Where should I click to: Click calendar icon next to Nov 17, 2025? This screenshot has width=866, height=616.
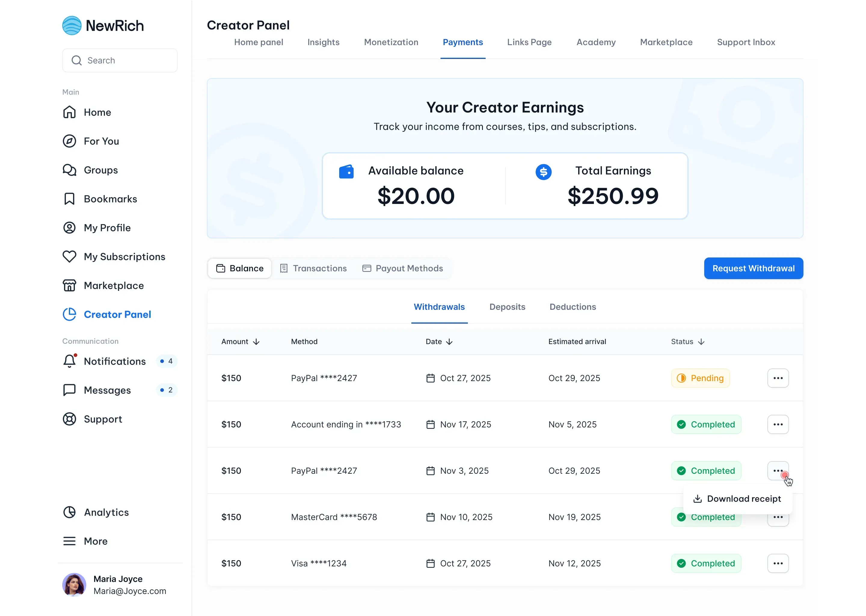coord(430,424)
